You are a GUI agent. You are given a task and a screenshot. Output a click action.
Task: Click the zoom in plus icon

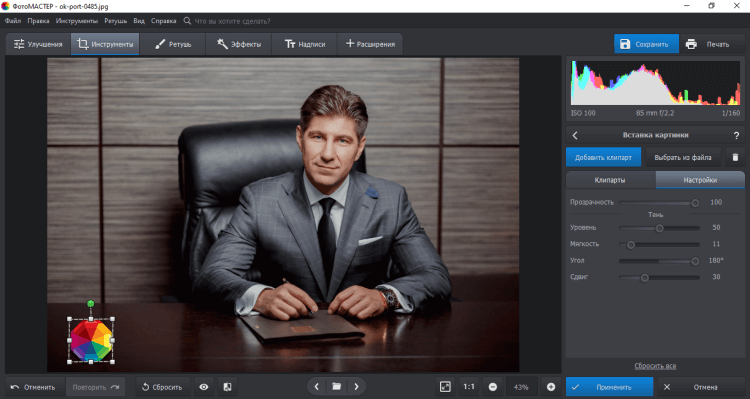[551, 387]
